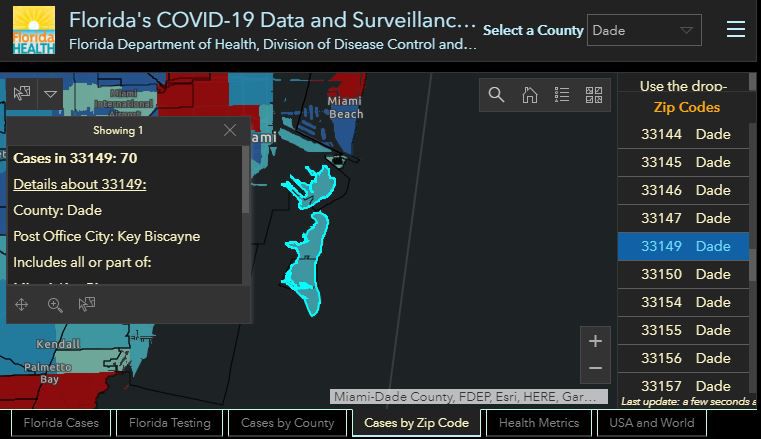Expand the selection tool options arrow
The image size is (761, 439).
pyautogui.click(x=50, y=93)
